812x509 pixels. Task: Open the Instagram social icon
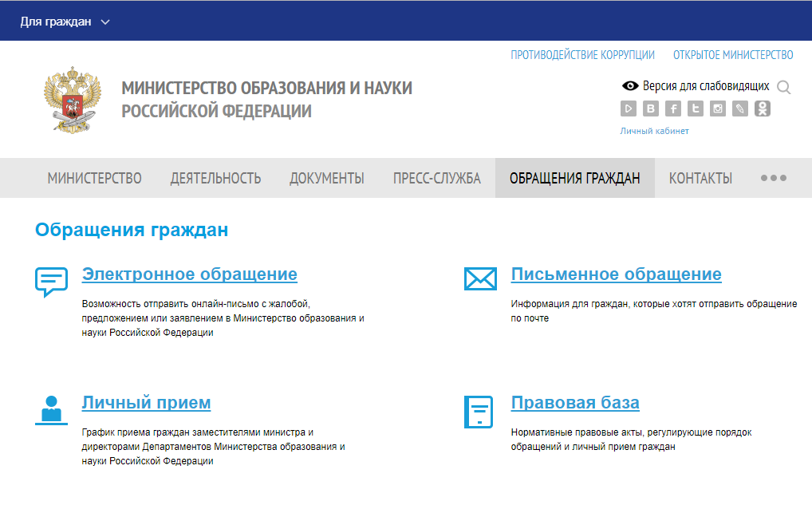[x=717, y=109]
